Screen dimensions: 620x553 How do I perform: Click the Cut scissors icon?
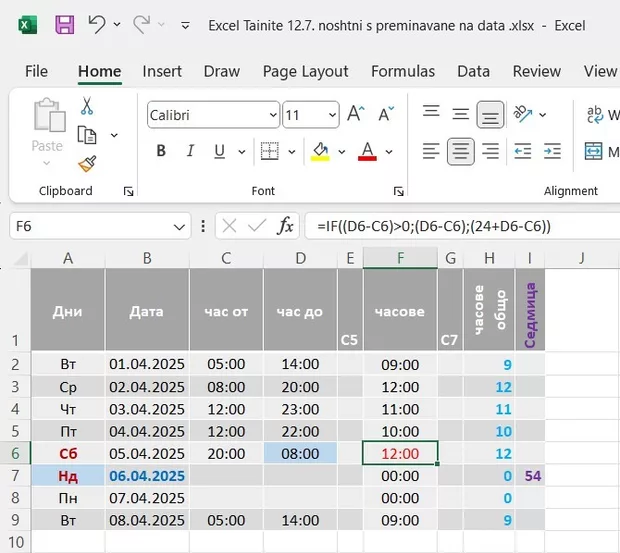click(87, 106)
